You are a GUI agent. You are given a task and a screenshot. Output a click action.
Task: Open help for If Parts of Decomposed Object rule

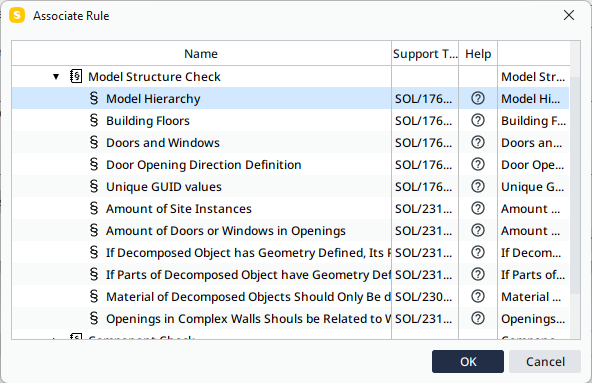click(x=478, y=274)
